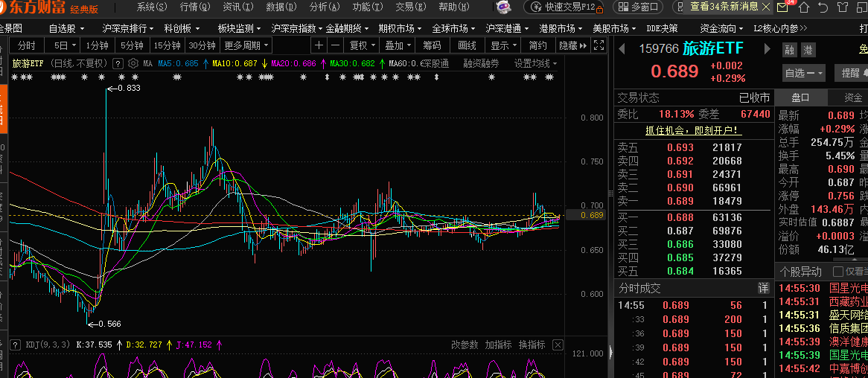This screenshot has width=868, height=378.
Task: Switch chart to 5分钟 period
Action: click(x=132, y=45)
